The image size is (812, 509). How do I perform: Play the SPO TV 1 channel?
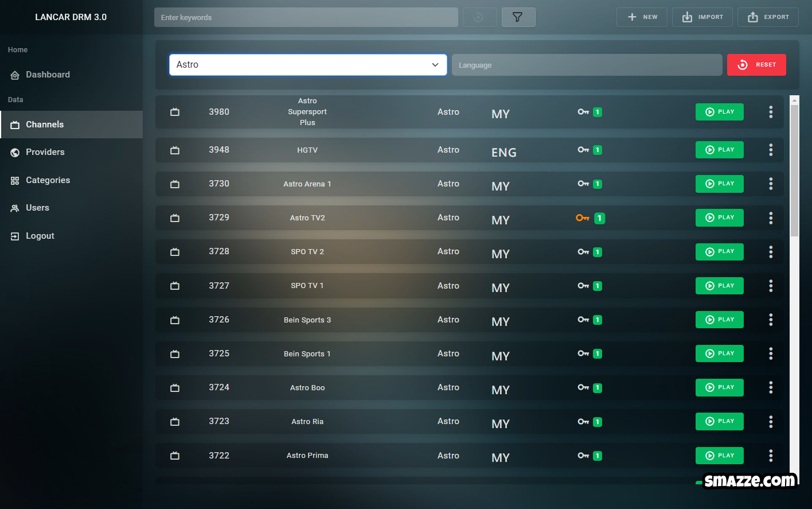pos(720,286)
